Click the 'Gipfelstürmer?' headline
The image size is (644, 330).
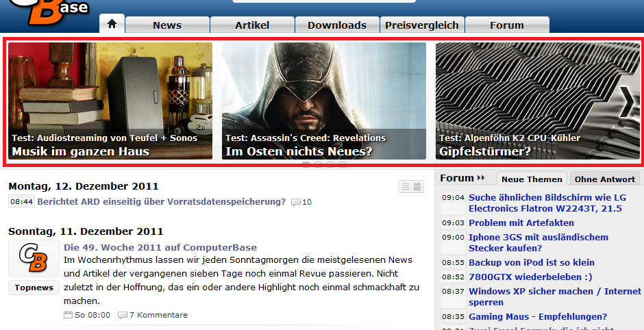[x=485, y=151]
